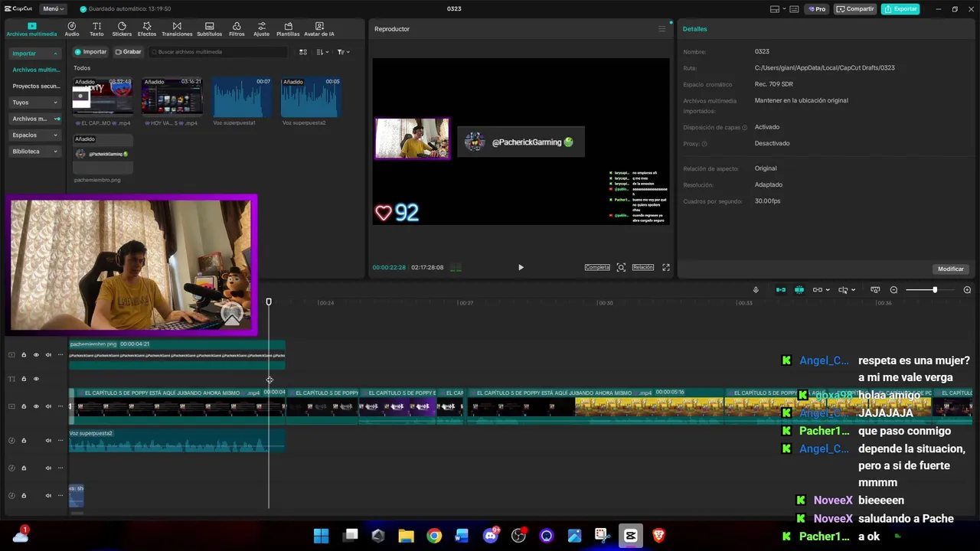Click the microphone voiceover icon above timeline
980x551 pixels.
click(x=756, y=290)
